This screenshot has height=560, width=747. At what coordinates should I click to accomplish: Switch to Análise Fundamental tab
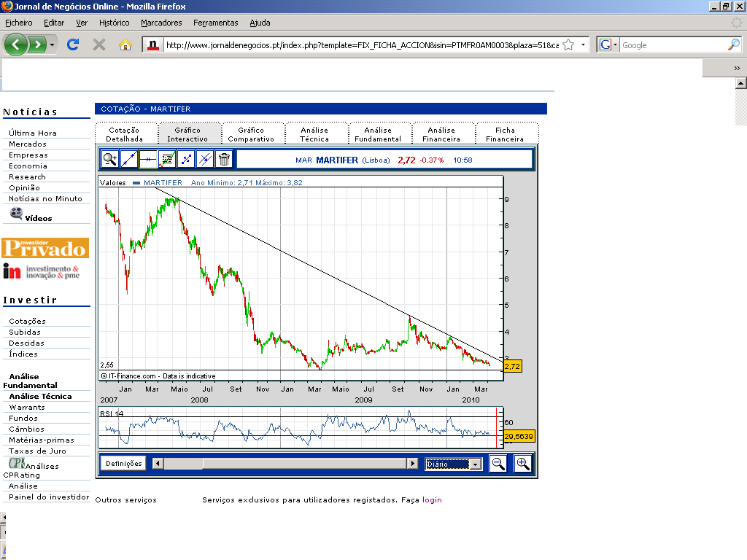pyautogui.click(x=378, y=134)
